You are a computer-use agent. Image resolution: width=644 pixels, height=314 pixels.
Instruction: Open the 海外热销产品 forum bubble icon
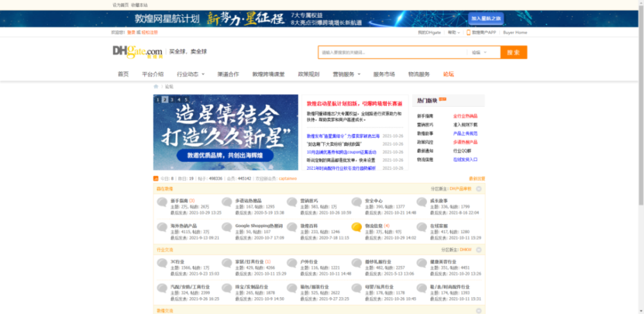coord(162,227)
